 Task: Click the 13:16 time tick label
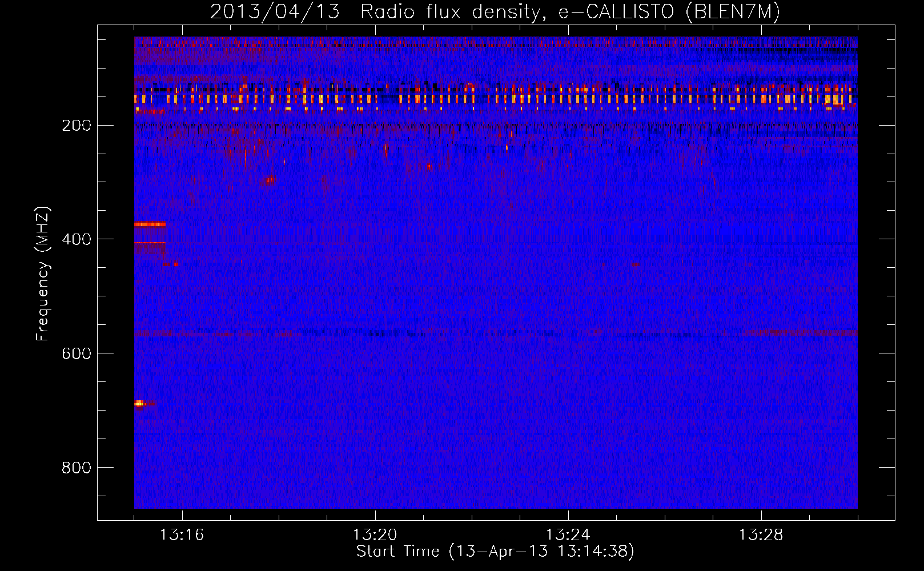coord(182,535)
